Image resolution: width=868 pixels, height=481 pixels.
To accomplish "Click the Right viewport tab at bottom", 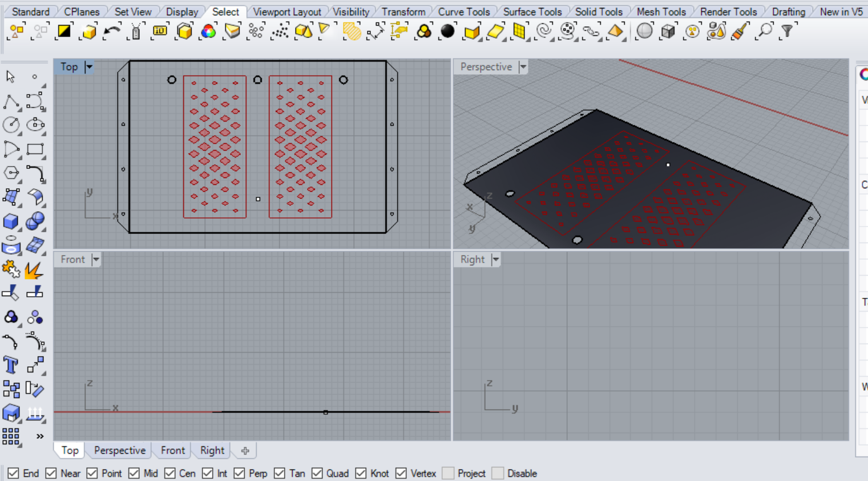I will [x=212, y=450].
